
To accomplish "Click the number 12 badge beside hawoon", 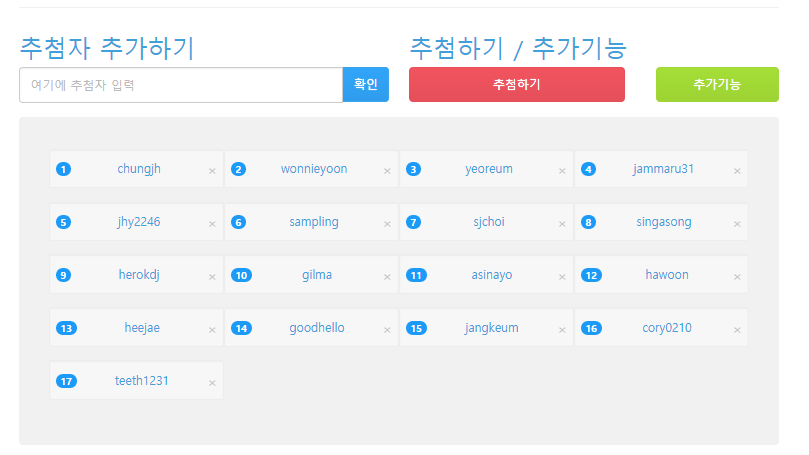I will pyautogui.click(x=591, y=275).
